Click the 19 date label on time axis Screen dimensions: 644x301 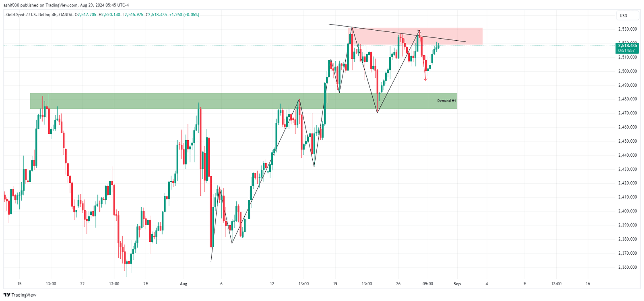(335, 284)
